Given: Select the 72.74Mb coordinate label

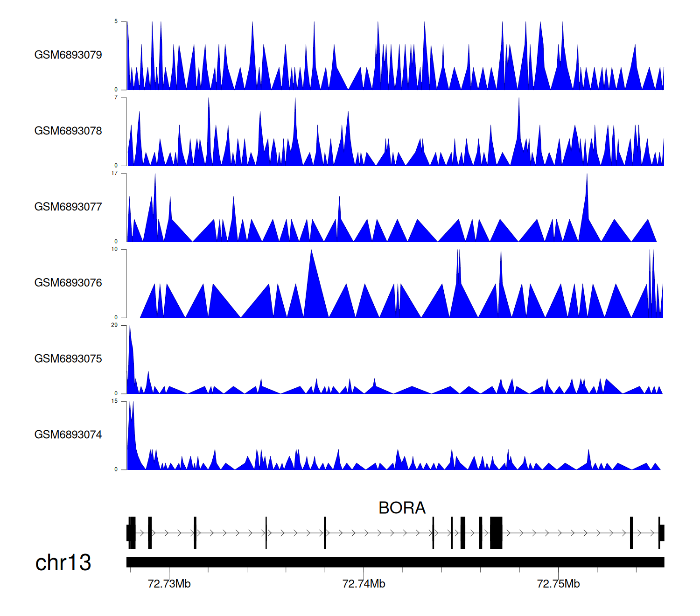Looking at the screenshot, I should point(364,584).
